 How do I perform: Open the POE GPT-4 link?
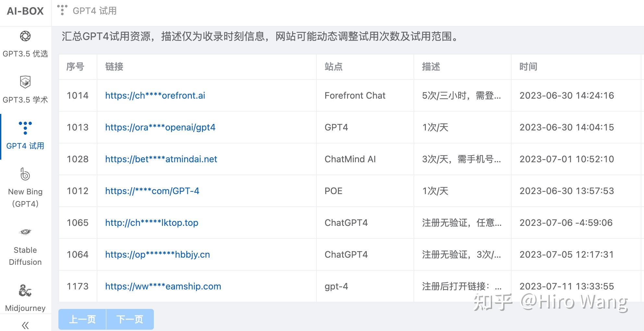[152, 191]
